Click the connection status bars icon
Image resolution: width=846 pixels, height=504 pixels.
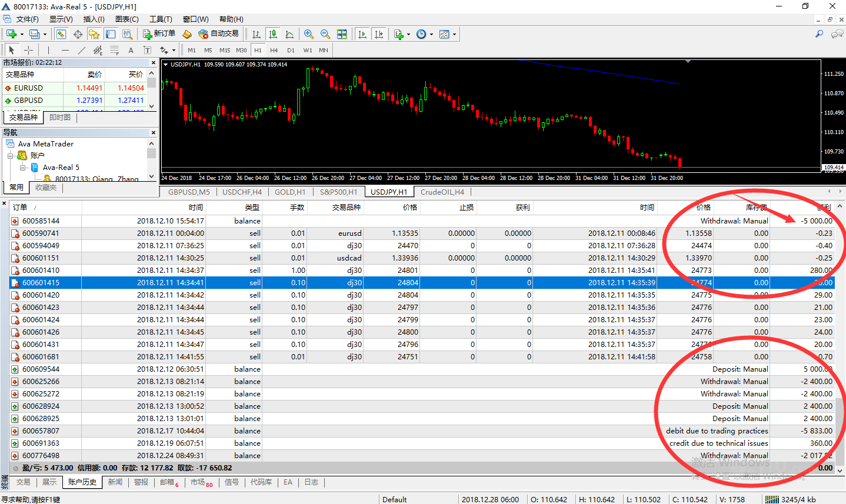point(771,499)
